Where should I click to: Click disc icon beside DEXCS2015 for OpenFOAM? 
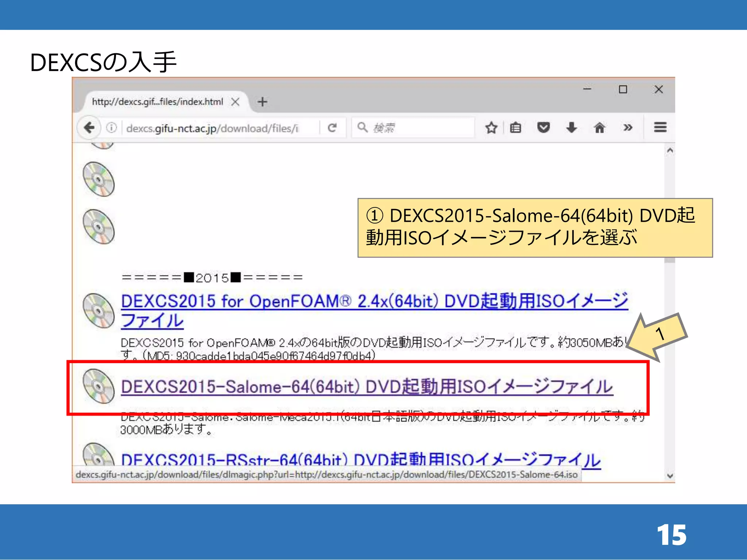[98, 311]
